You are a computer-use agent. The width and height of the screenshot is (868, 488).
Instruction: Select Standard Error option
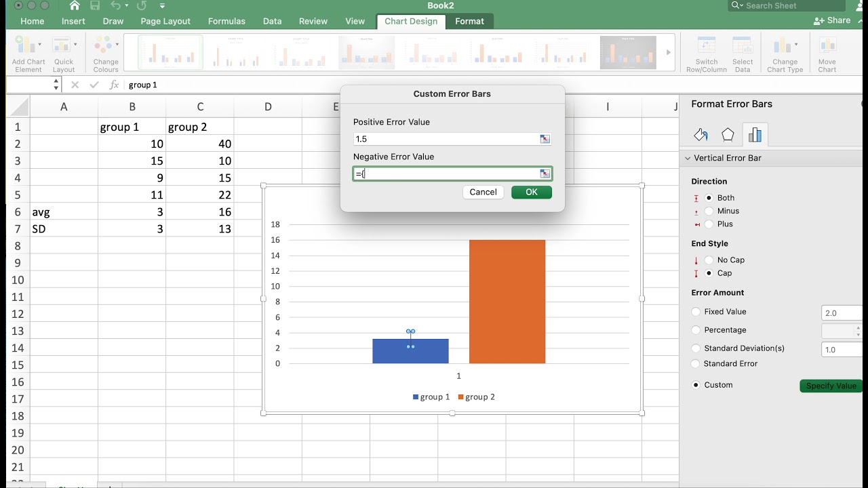point(696,364)
